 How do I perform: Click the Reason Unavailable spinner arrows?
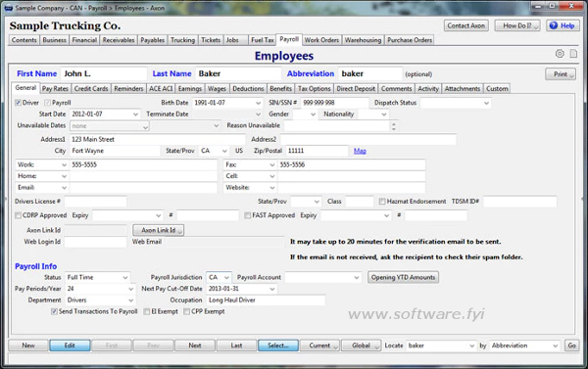point(393,126)
